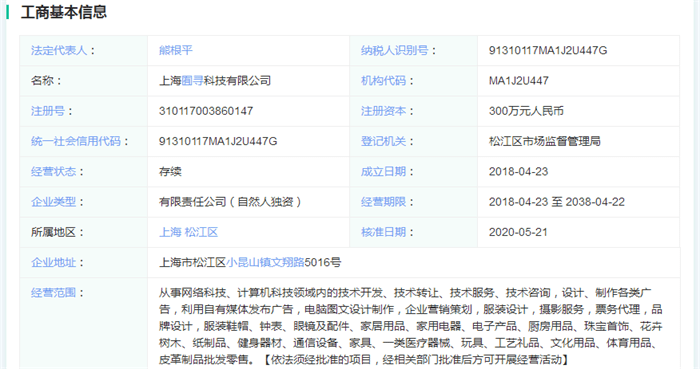Click the 经营期限 label link
The height and width of the screenshot is (369, 700).
(383, 202)
